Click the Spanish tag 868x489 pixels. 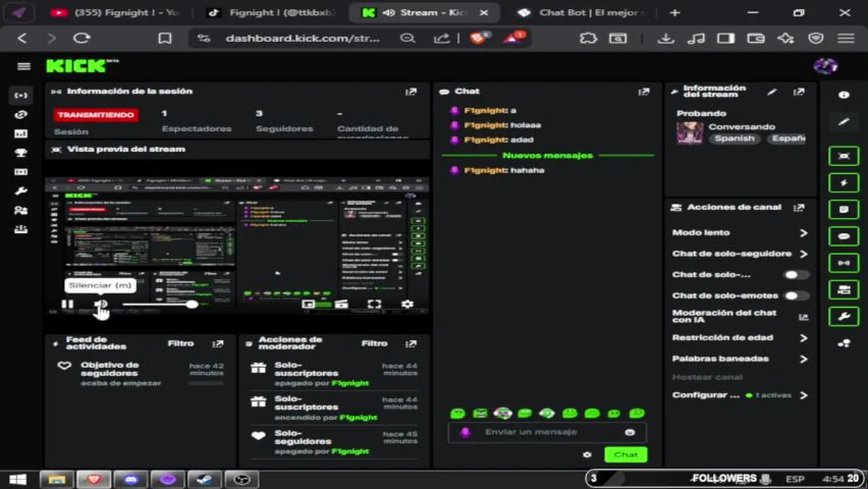[x=734, y=139]
